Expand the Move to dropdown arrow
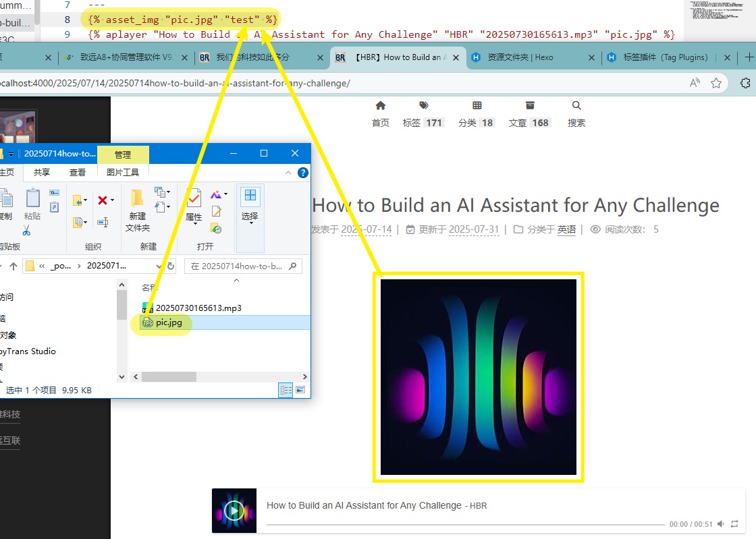The image size is (756, 539). tap(85, 200)
